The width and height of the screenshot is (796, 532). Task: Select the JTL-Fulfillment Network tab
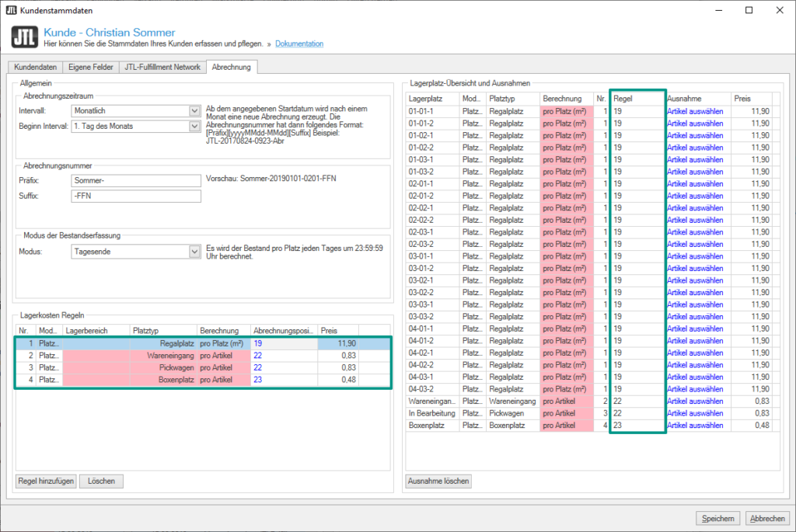(163, 68)
